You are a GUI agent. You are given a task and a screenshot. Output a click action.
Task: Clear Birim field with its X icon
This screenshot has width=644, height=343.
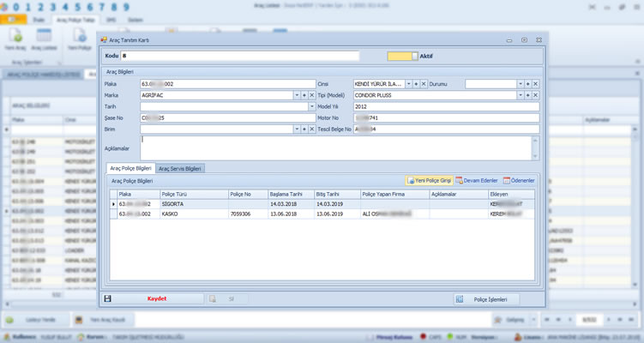(312, 129)
